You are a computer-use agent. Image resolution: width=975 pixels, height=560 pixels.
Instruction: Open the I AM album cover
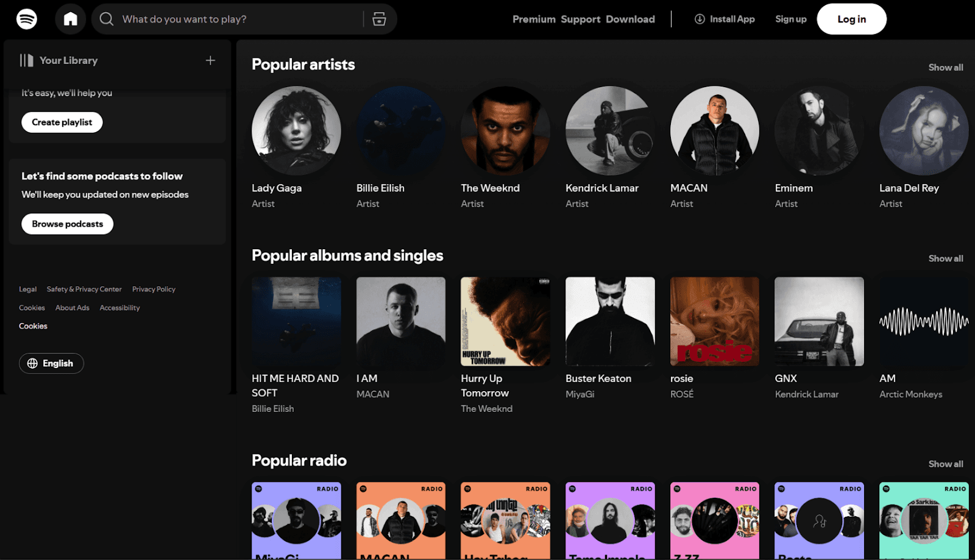pyautogui.click(x=401, y=322)
